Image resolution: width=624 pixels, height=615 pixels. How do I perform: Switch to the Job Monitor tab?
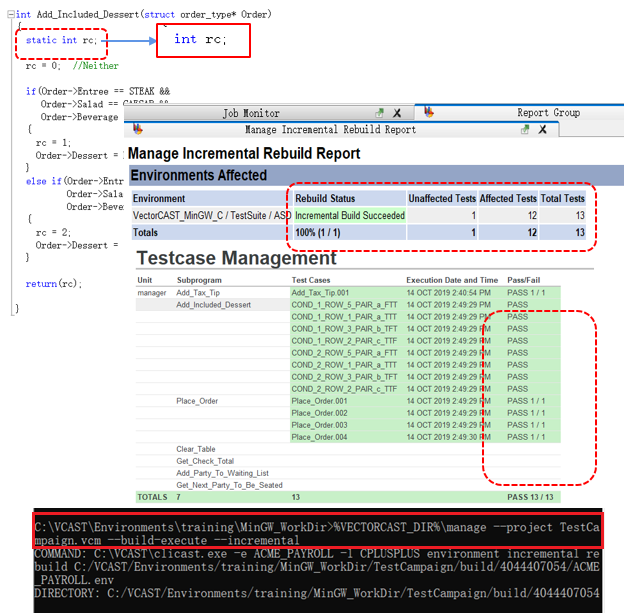click(250, 113)
